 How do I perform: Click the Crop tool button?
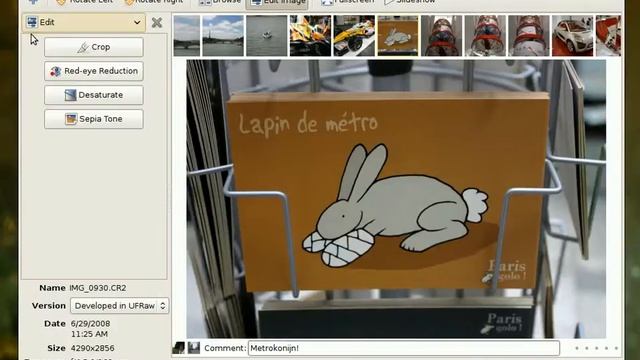pos(93,47)
